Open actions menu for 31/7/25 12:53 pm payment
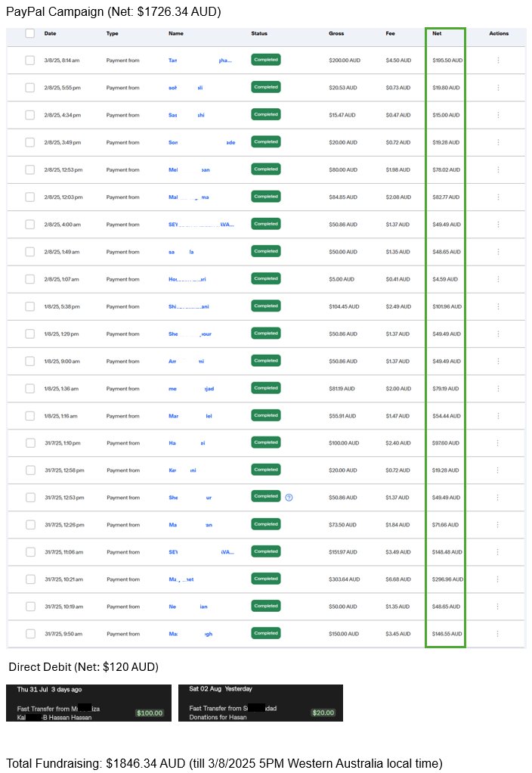The image size is (532, 773). (x=497, y=498)
